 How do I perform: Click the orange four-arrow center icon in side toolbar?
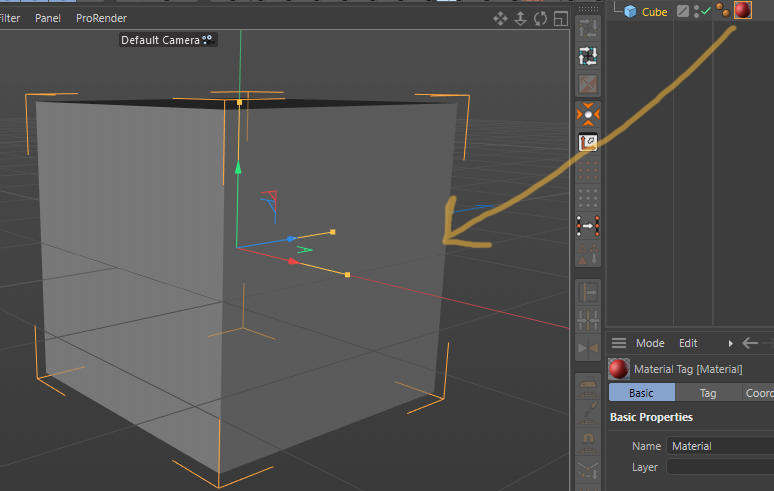point(588,114)
